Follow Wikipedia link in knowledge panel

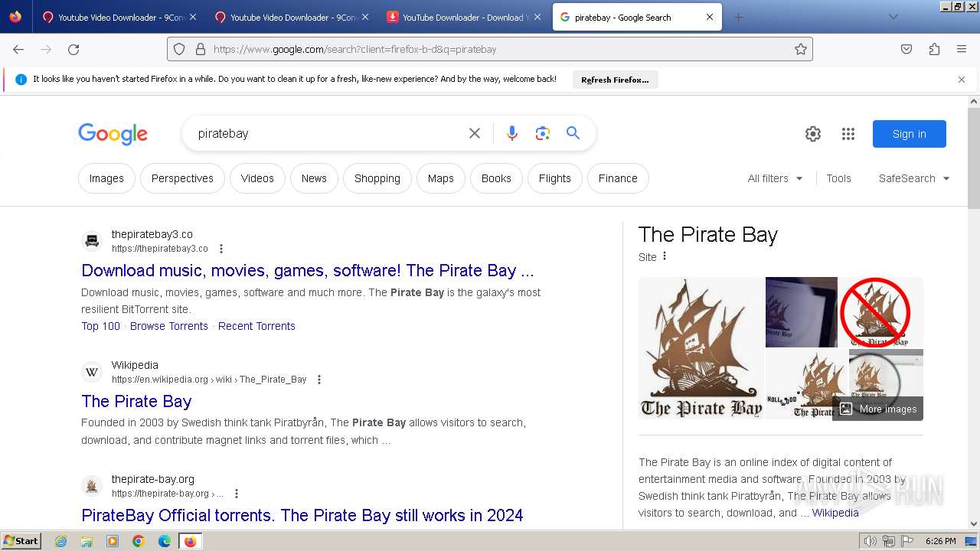(x=835, y=513)
